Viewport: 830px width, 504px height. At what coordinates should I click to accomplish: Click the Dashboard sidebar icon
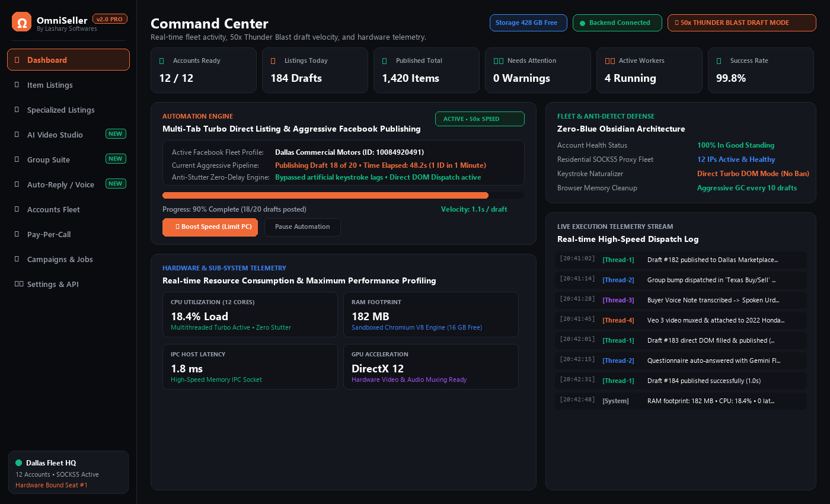(17, 60)
